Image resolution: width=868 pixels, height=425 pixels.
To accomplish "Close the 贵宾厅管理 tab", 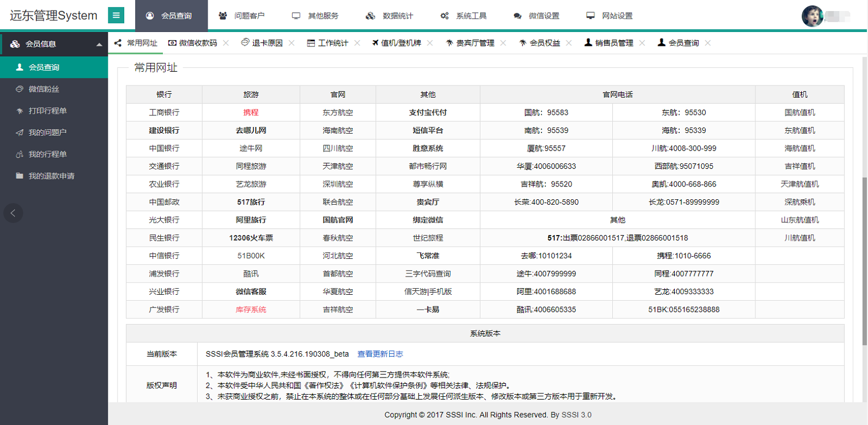I will pos(503,43).
